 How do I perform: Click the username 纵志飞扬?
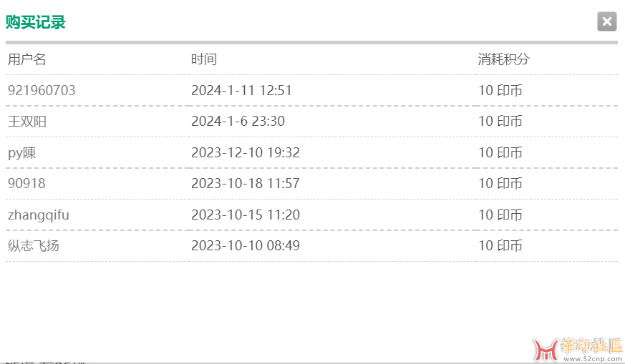pyautogui.click(x=34, y=246)
